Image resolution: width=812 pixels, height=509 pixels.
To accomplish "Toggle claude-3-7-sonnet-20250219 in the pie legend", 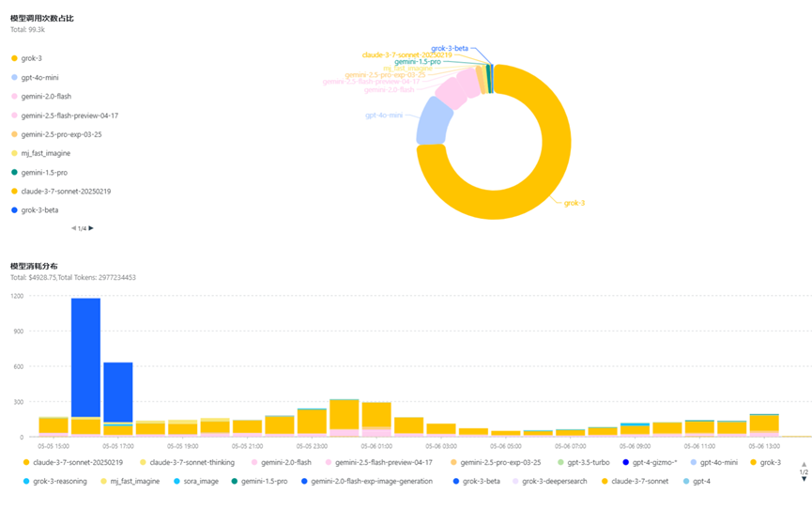I will click(61, 192).
